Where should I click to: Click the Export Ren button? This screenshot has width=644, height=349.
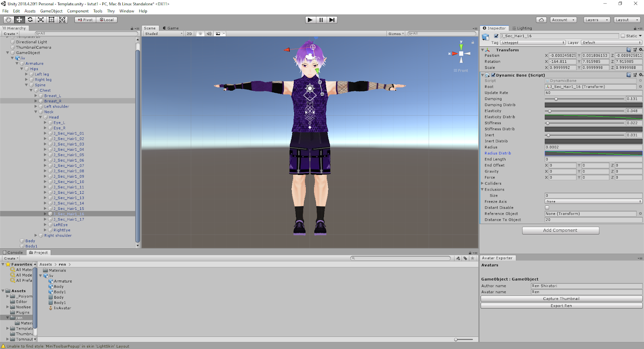[561, 306]
